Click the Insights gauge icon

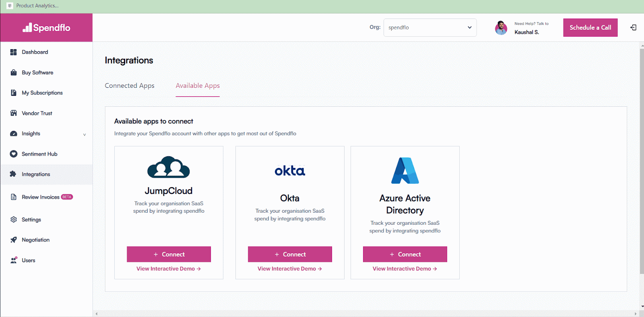point(13,134)
